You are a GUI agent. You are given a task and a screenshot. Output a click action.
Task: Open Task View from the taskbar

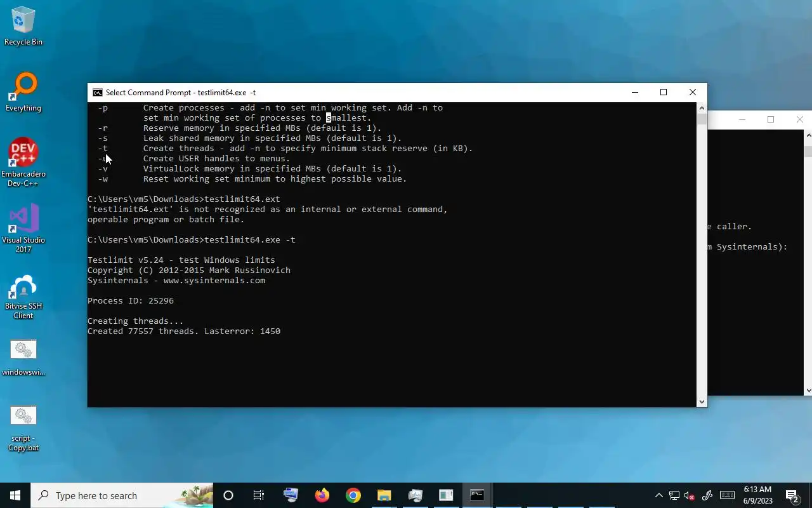point(259,495)
